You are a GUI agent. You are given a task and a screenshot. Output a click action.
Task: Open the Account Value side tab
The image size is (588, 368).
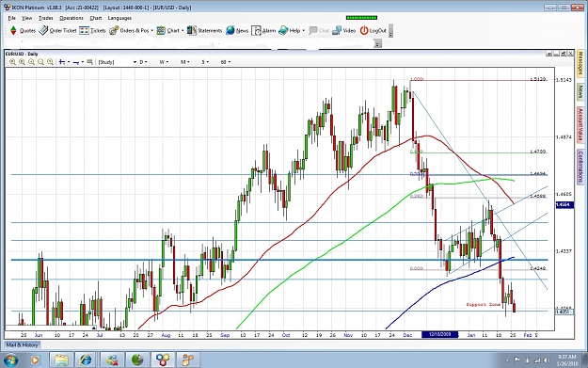(580, 124)
